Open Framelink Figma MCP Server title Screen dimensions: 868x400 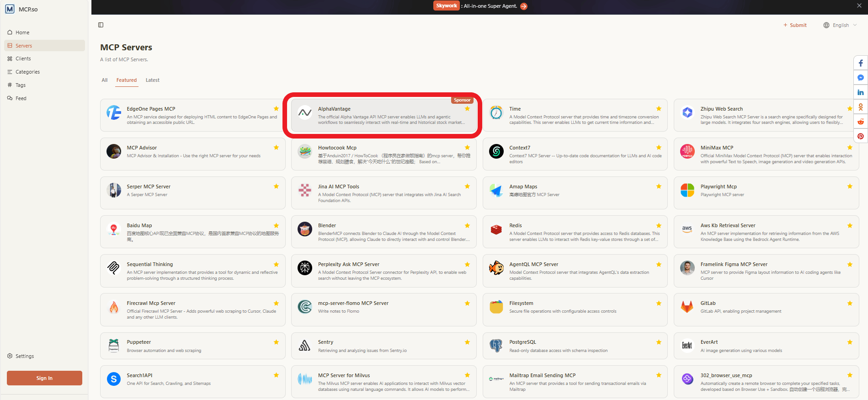[734, 264]
